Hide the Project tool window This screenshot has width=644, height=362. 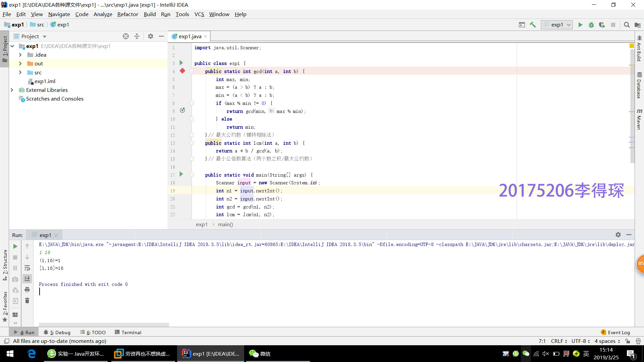tap(161, 36)
